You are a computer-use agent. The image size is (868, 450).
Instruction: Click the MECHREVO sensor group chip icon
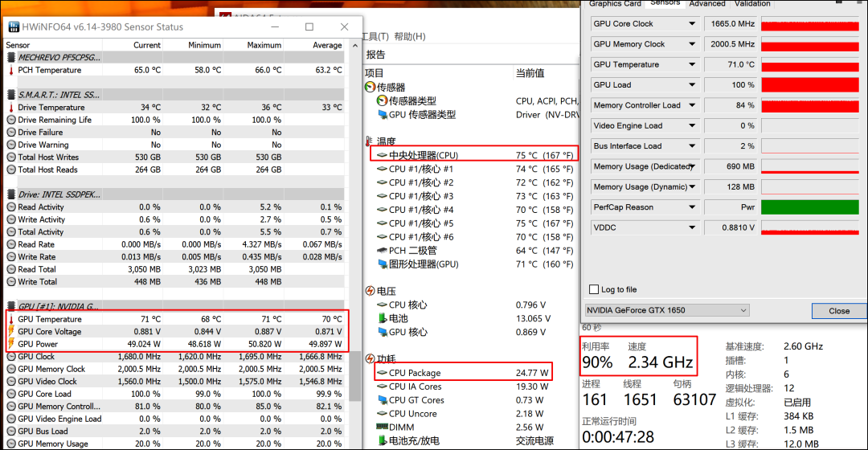(x=11, y=57)
